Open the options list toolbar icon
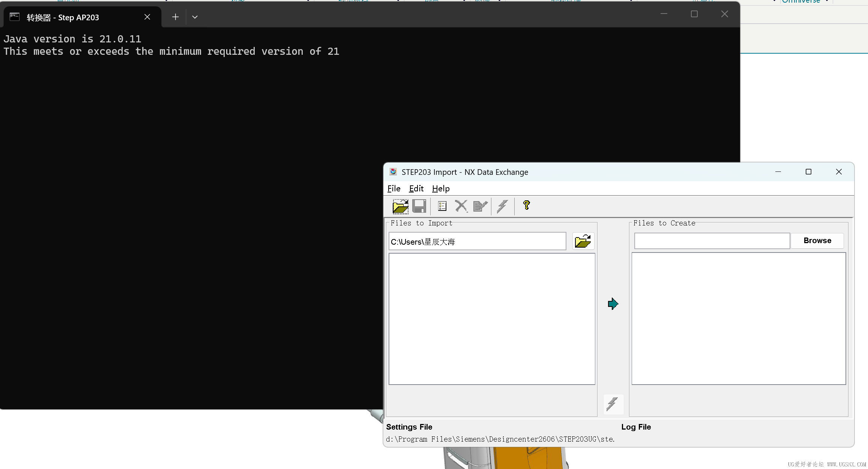The height and width of the screenshot is (469, 868). (442, 206)
